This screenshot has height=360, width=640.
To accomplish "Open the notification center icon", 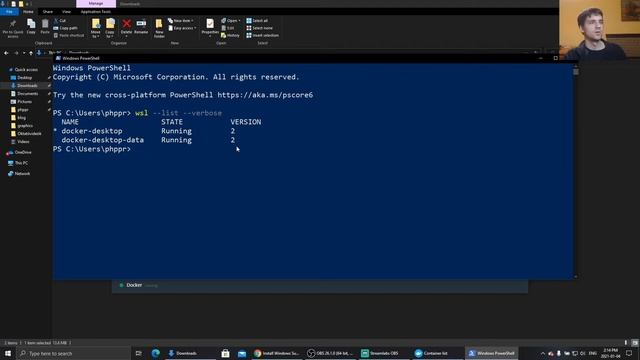I will (x=629, y=353).
